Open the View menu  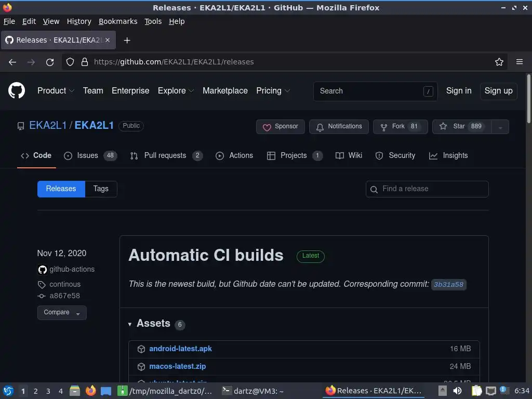(x=51, y=21)
